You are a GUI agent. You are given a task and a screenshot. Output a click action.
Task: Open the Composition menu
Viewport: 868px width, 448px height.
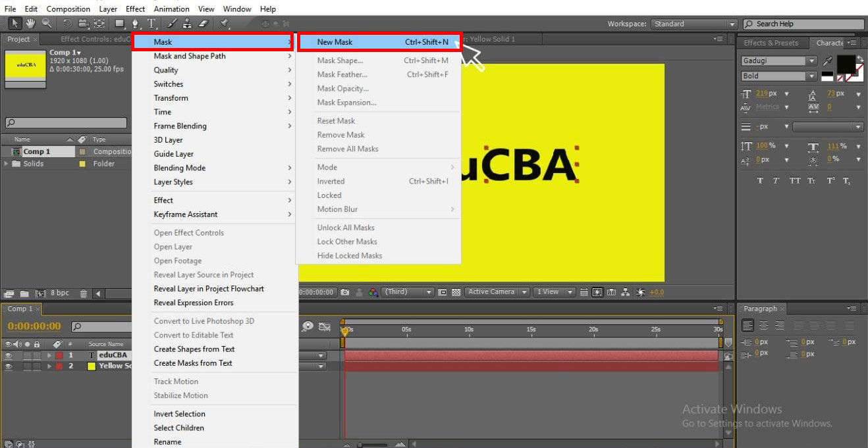[68, 9]
